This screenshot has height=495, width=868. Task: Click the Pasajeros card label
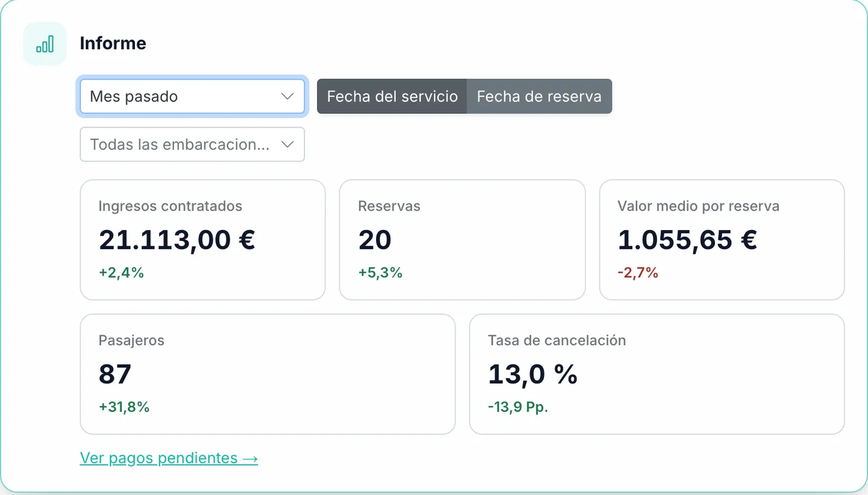coord(131,340)
